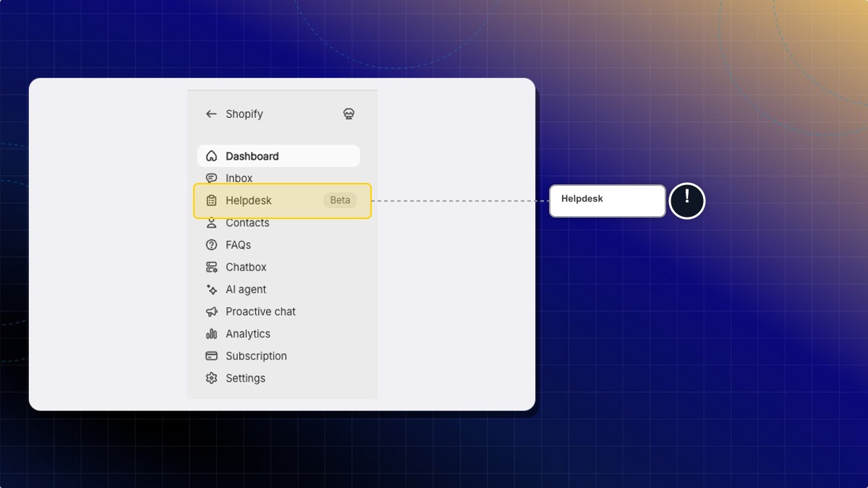The width and height of the screenshot is (868, 488).
Task: Click the Dashboard home icon
Action: pos(211,156)
